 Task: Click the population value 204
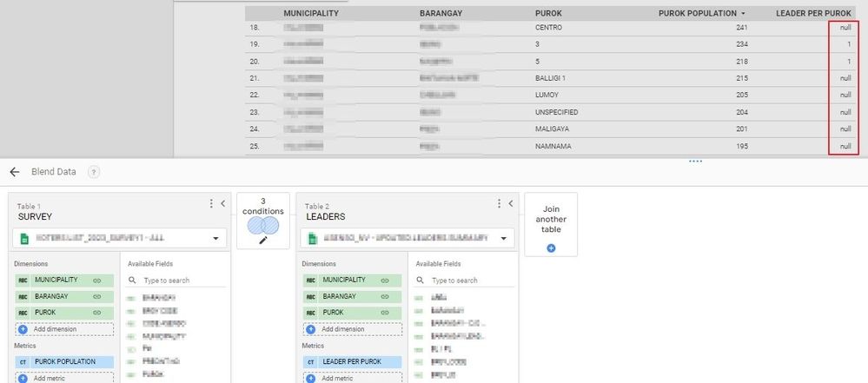click(x=742, y=112)
